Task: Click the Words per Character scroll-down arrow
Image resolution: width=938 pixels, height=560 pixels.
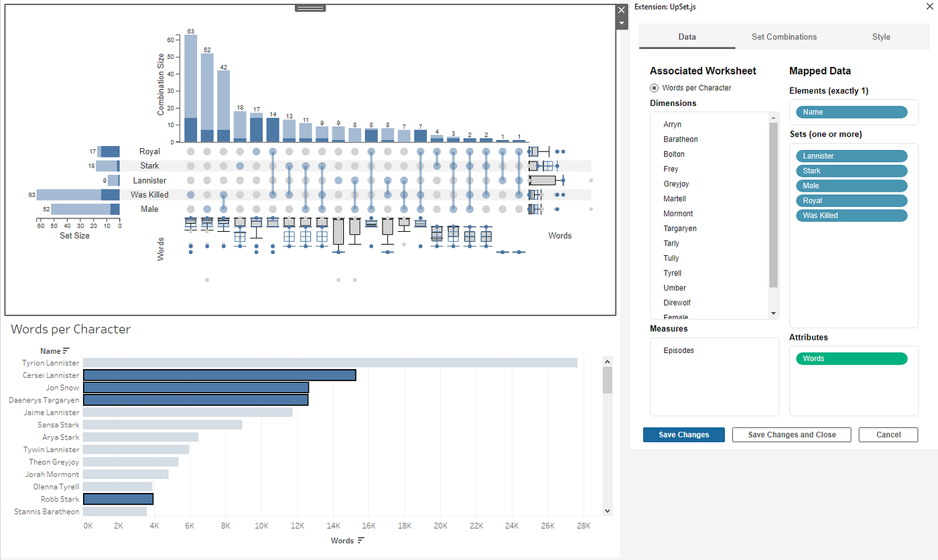Action: coord(607,510)
